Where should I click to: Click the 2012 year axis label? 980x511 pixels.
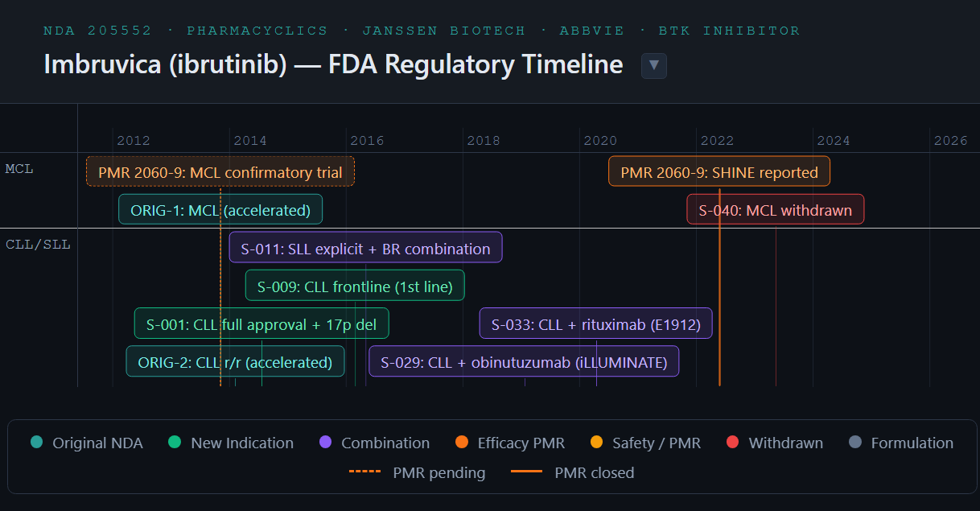(x=134, y=141)
